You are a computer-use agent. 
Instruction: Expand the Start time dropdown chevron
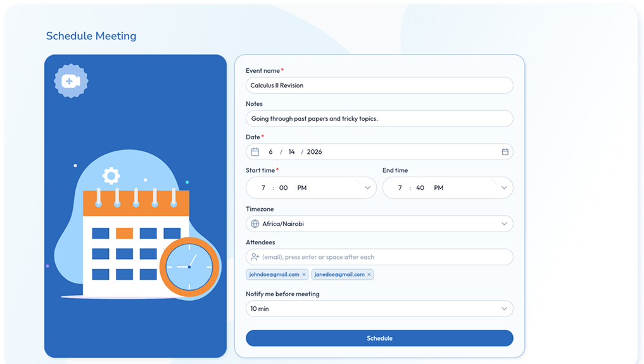[x=367, y=188]
